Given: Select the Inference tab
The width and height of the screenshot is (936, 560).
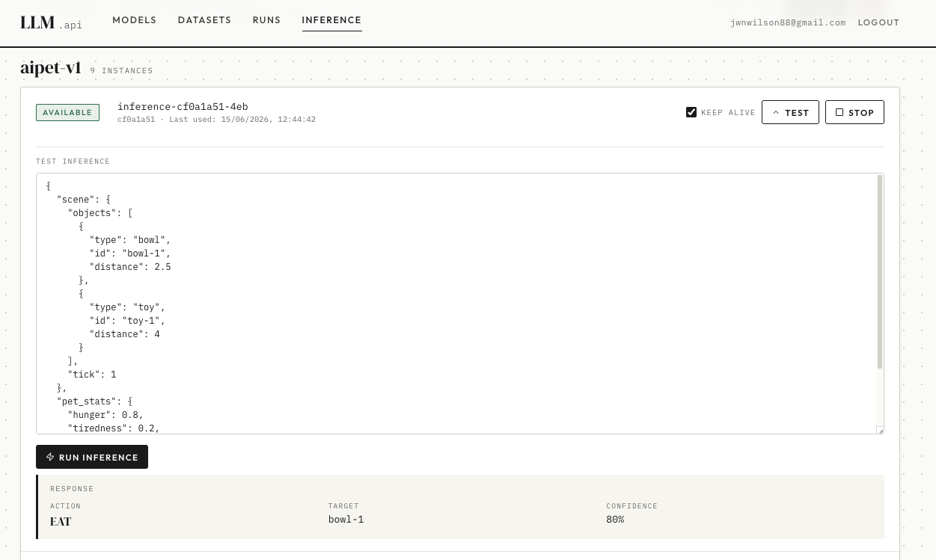Looking at the screenshot, I should (331, 20).
